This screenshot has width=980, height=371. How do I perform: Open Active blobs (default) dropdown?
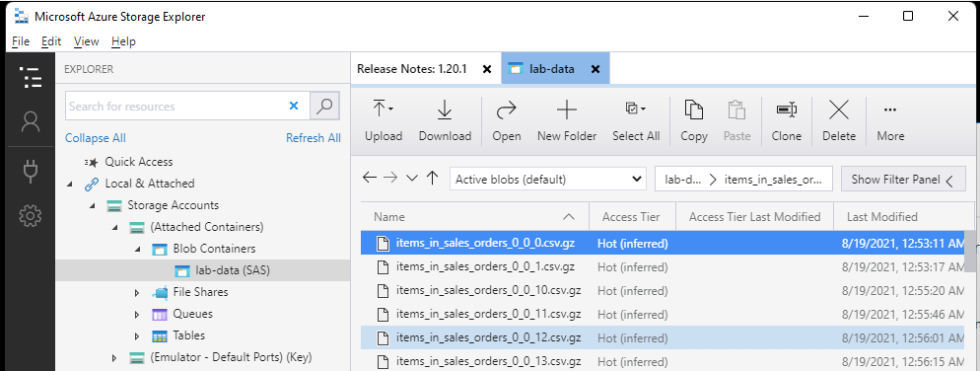(547, 179)
